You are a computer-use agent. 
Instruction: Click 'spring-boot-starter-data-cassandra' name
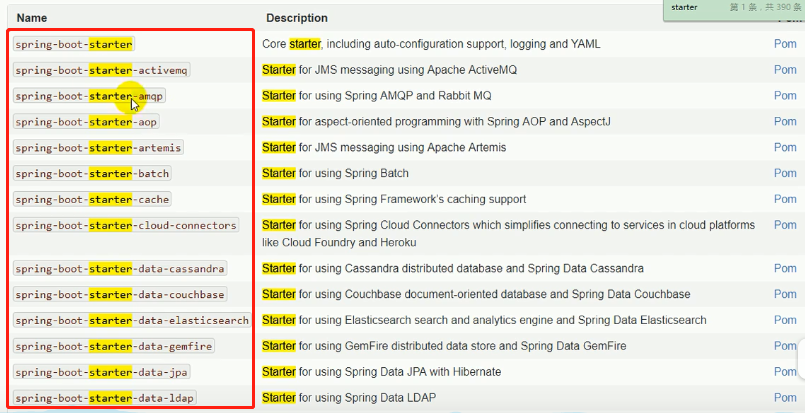[120, 269]
